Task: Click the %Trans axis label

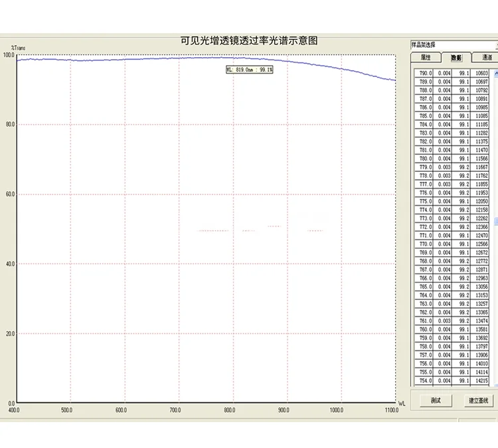Action: click(x=18, y=48)
